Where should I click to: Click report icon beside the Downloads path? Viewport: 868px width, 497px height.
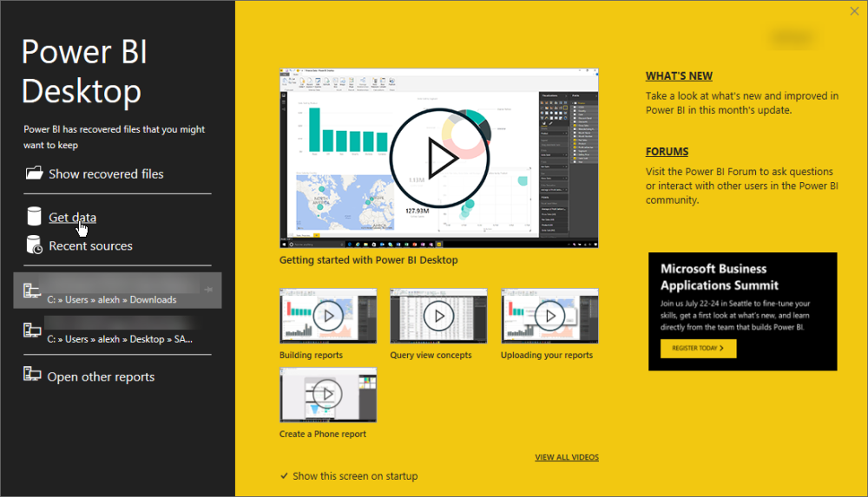tap(31, 291)
